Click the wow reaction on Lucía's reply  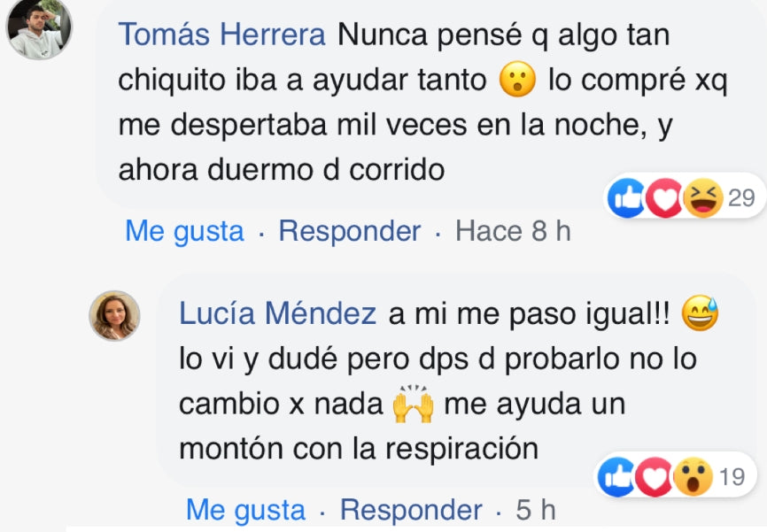(693, 478)
